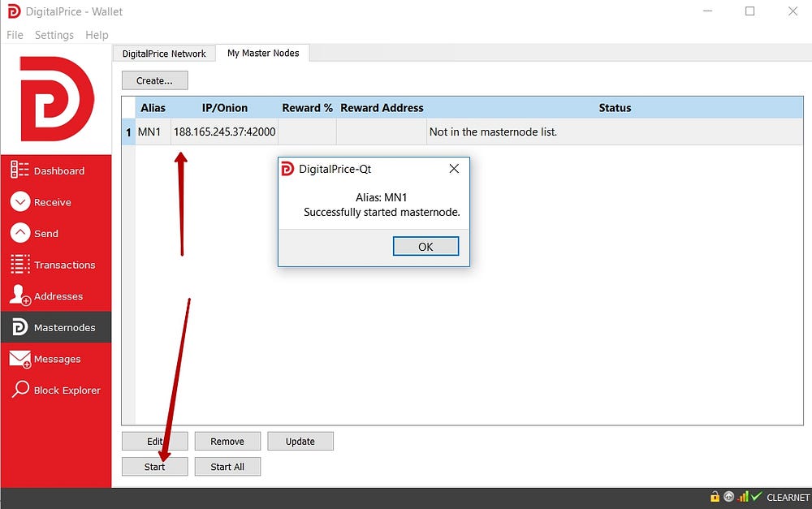Image resolution: width=812 pixels, height=509 pixels.
Task: Open Dashboard via its sidebar icon
Action: (19, 170)
